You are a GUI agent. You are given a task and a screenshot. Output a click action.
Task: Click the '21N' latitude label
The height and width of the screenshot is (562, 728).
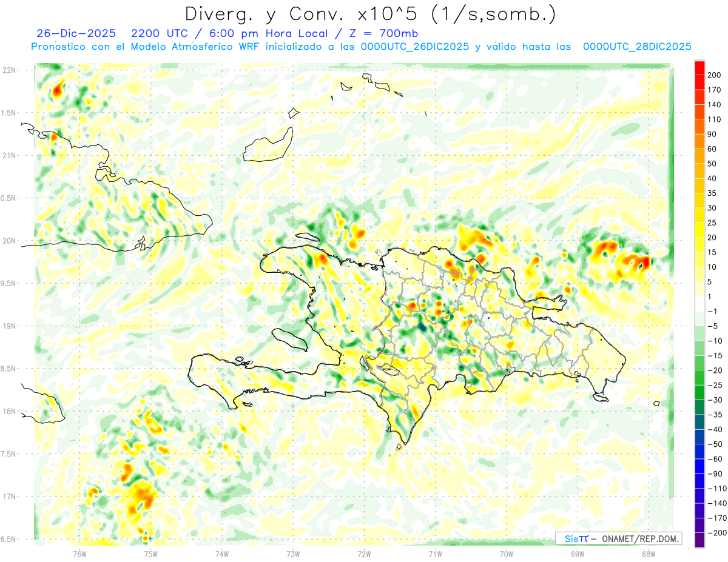[8, 155]
